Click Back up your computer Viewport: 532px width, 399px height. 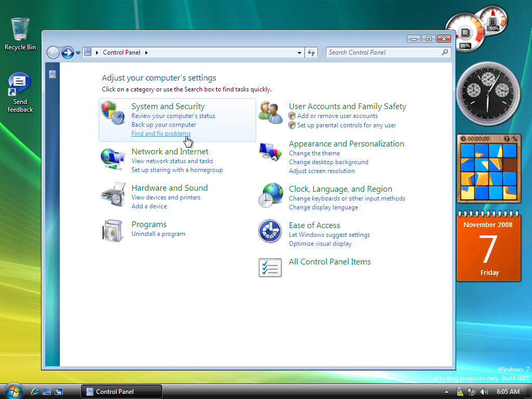(x=164, y=125)
